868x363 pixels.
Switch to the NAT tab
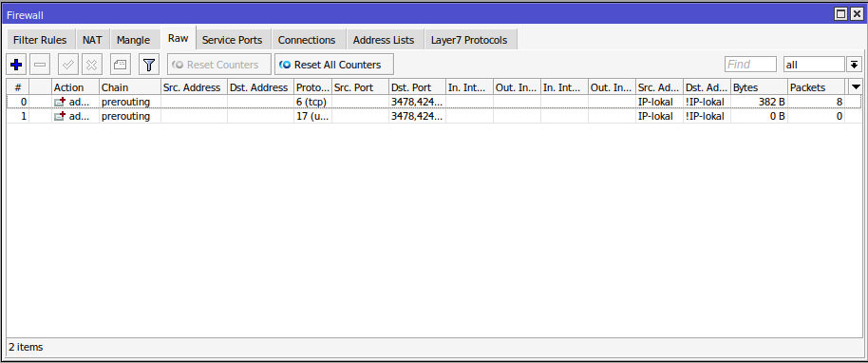tap(92, 40)
